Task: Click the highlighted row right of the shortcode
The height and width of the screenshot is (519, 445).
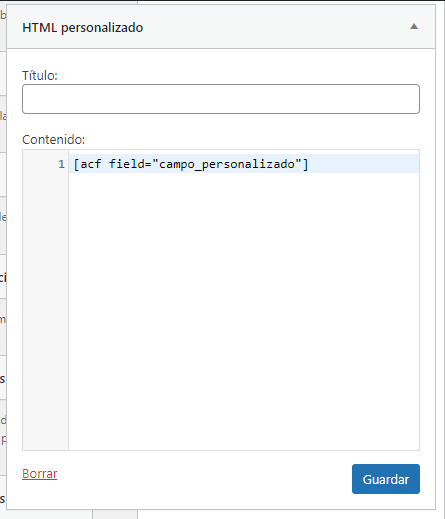Action: 363,164
